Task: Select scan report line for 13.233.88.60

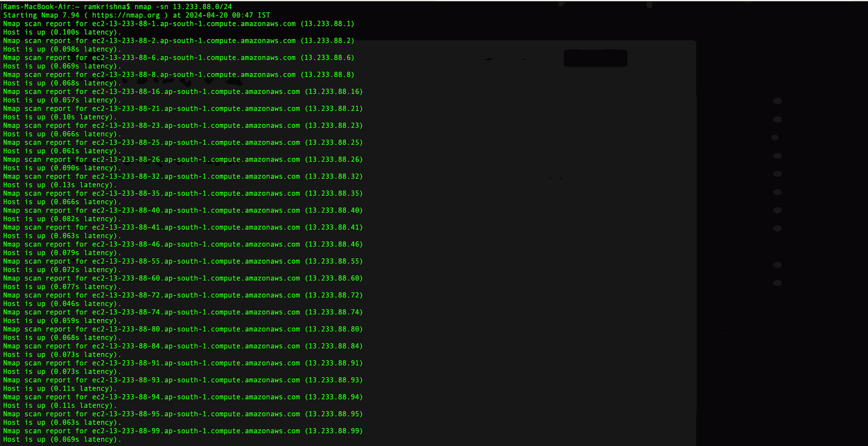Action: click(183, 278)
